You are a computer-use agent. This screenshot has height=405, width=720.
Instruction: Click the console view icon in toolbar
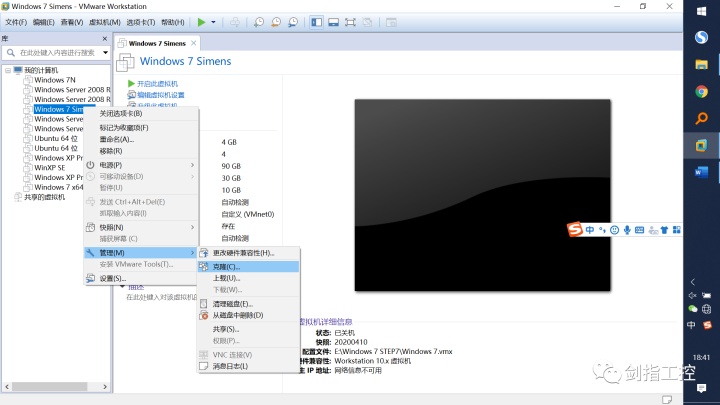(391, 22)
